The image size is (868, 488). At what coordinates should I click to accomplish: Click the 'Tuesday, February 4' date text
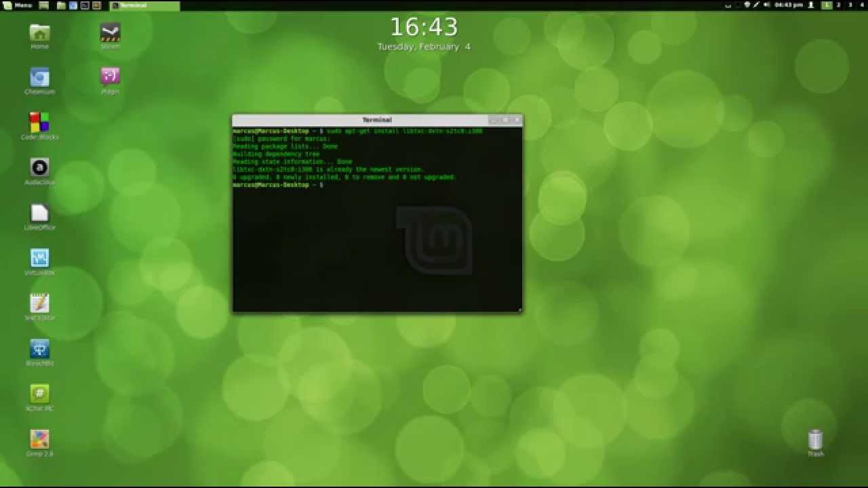(x=424, y=47)
